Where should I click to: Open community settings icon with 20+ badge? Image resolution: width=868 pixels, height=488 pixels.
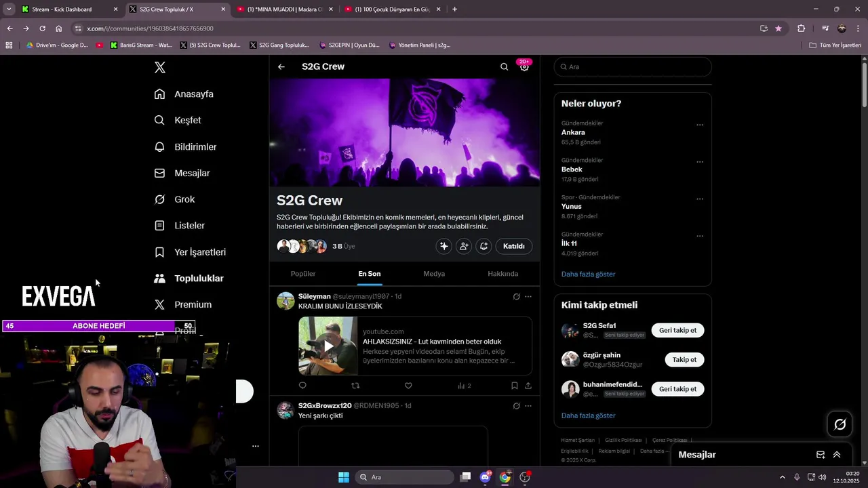pos(524,66)
